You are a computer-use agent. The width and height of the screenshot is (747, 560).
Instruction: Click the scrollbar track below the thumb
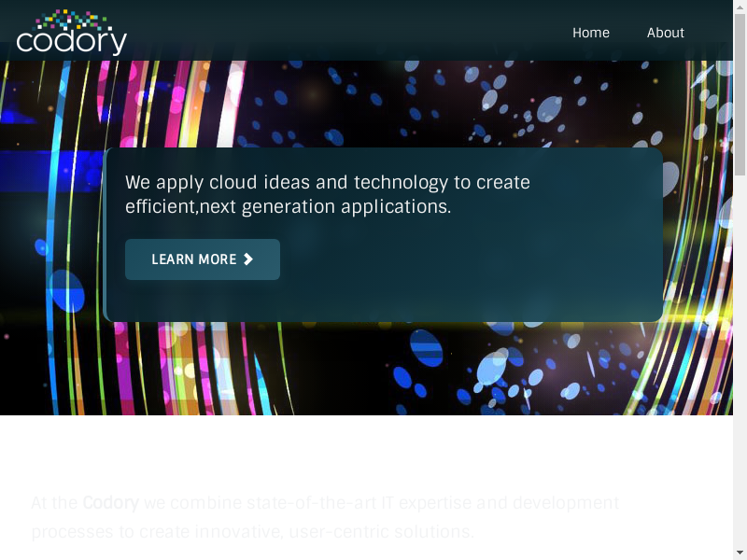[740, 362]
